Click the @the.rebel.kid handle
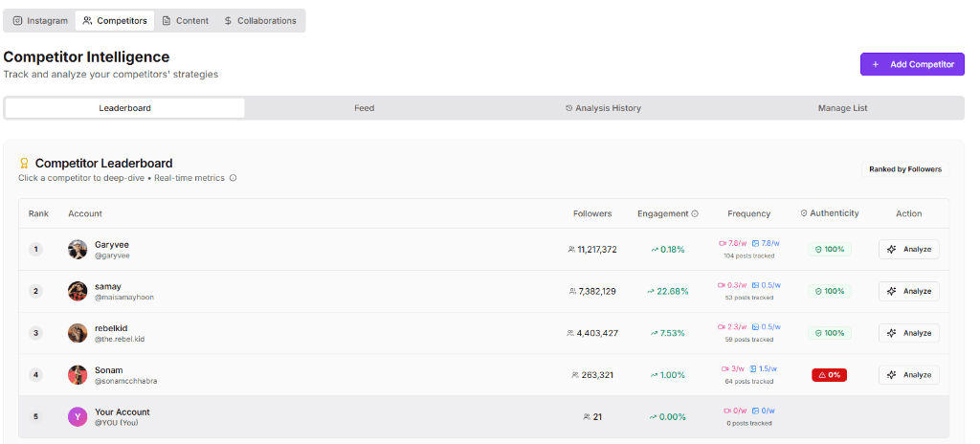 click(x=120, y=340)
